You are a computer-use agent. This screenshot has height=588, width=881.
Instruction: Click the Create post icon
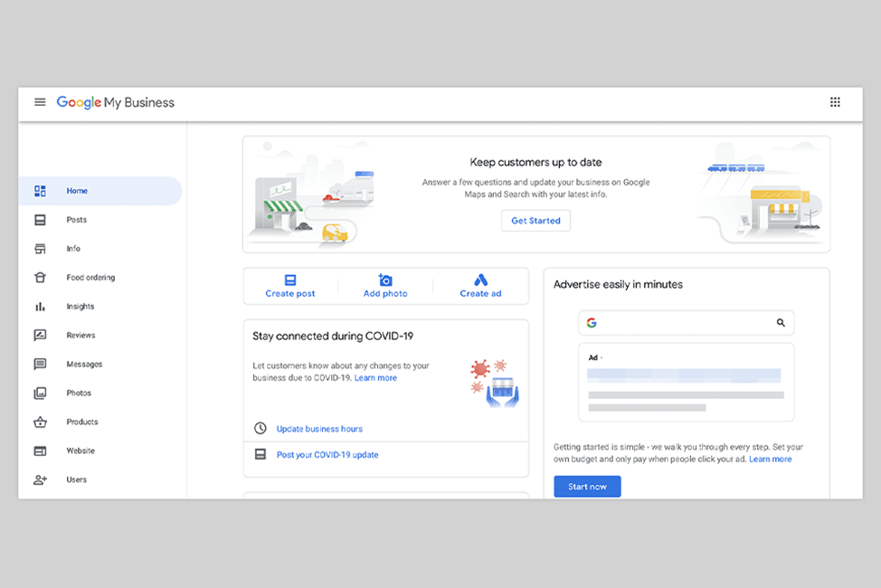[290, 280]
